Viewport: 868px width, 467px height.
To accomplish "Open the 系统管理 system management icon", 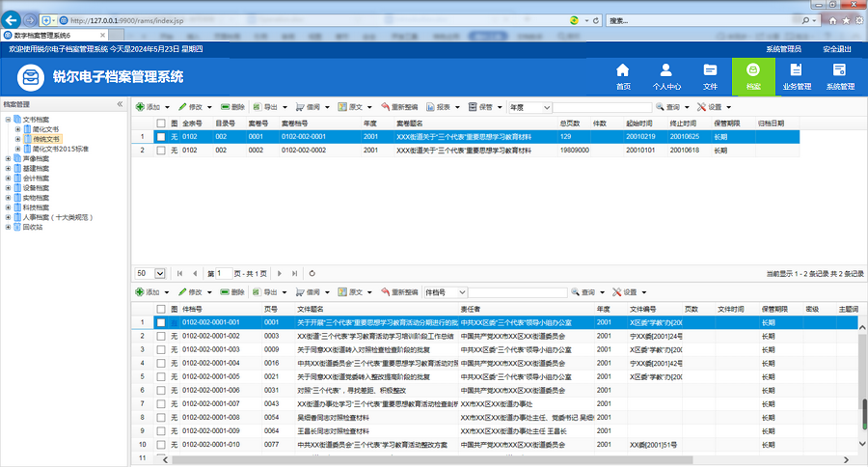I will pyautogui.click(x=840, y=76).
